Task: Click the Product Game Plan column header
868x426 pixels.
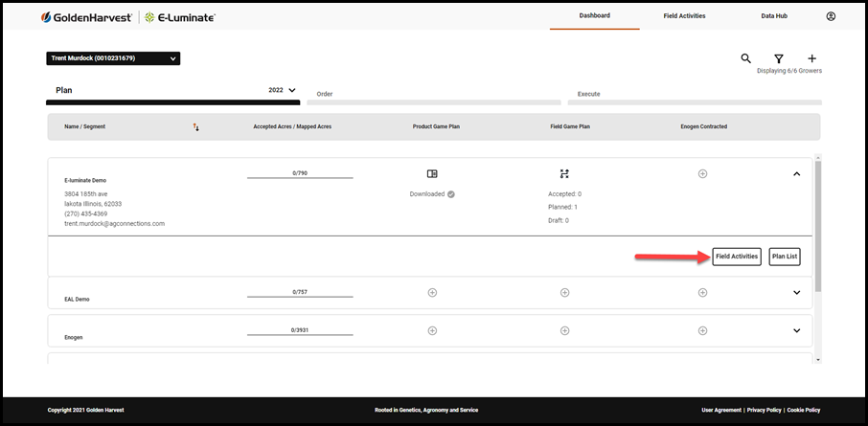Action: (436, 126)
